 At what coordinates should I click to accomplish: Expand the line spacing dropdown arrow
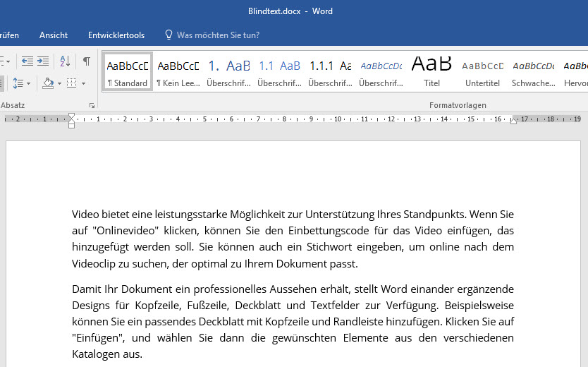28,83
